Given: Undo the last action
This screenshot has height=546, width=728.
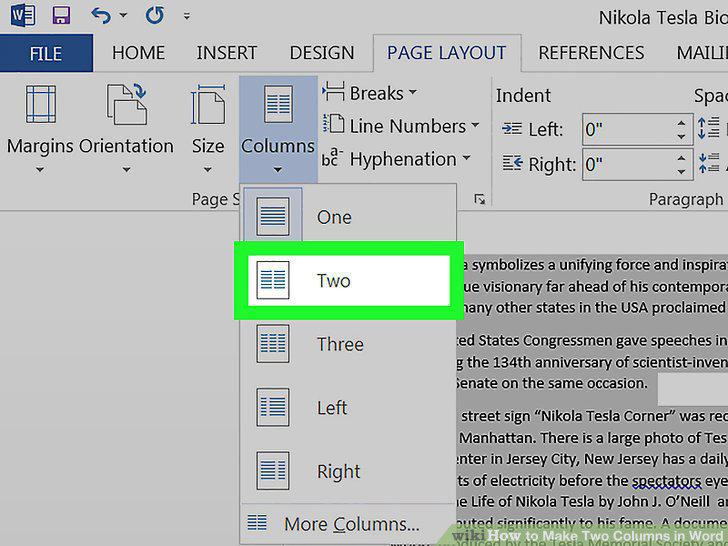Looking at the screenshot, I should pos(101,15).
